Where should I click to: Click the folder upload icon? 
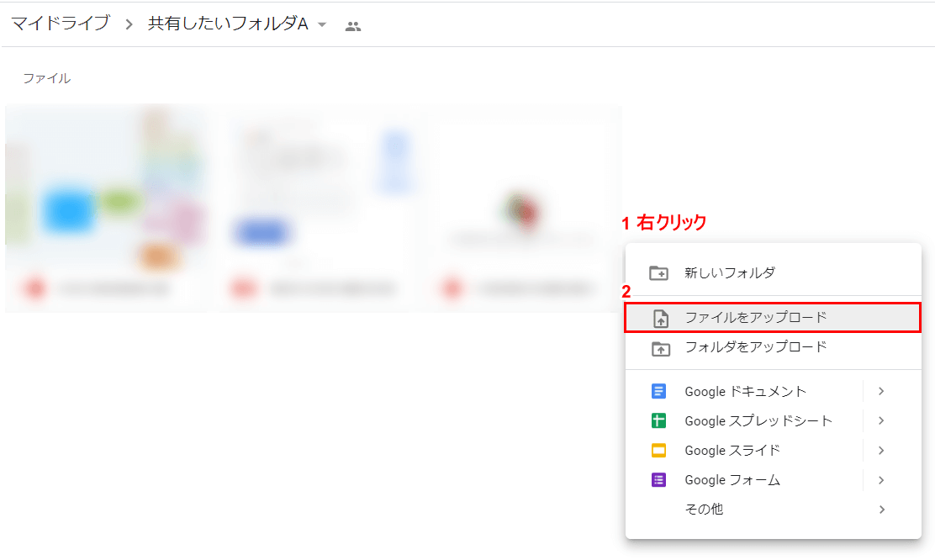(x=658, y=347)
